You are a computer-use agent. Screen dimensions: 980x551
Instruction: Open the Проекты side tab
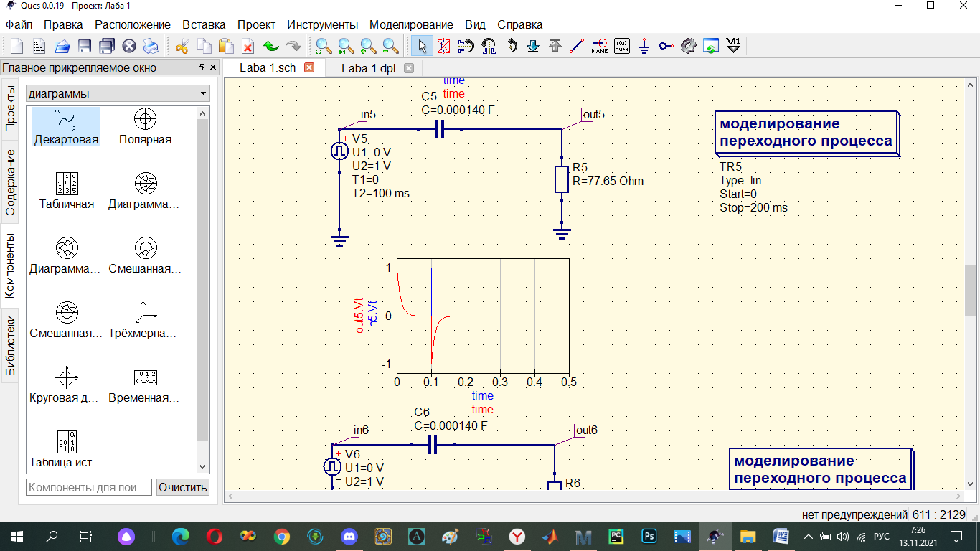point(10,108)
